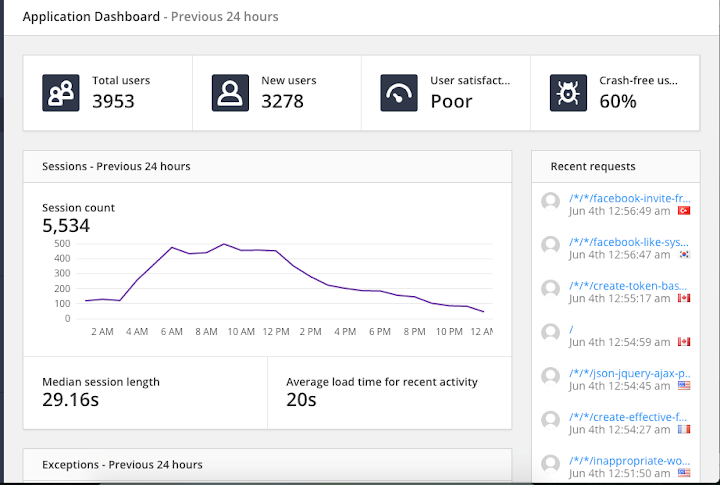Click avatar beside create-token-bas request
Screen dimensions: 720x485
pos(551,289)
